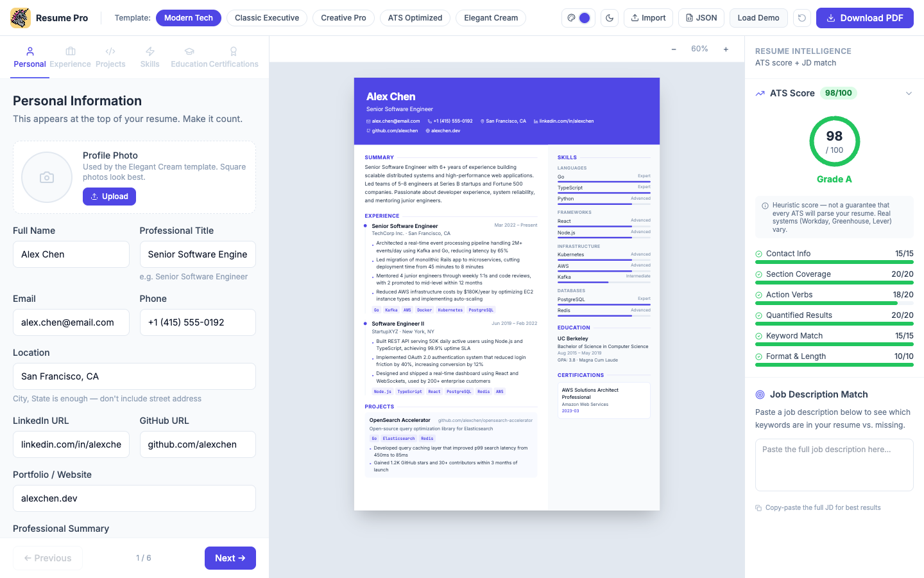Click the Full Name field
The image size is (924, 578).
(71, 254)
